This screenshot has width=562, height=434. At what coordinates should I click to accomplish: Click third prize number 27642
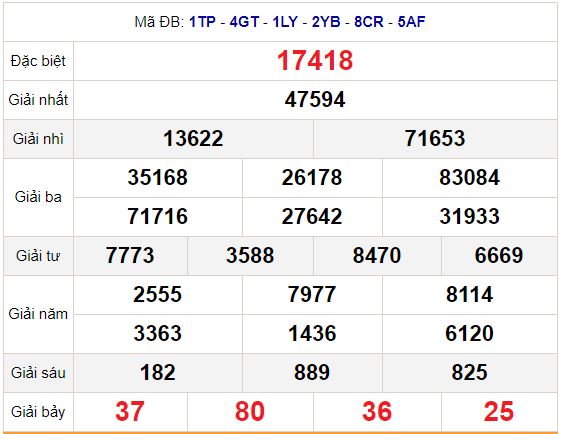[x=312, y=216]
